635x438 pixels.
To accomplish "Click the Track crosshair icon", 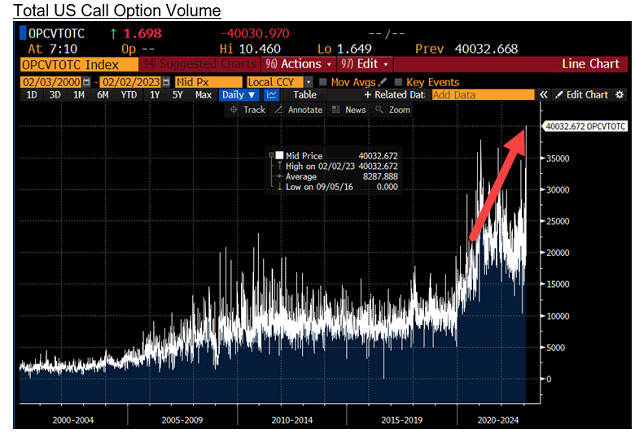I will 234,110.
